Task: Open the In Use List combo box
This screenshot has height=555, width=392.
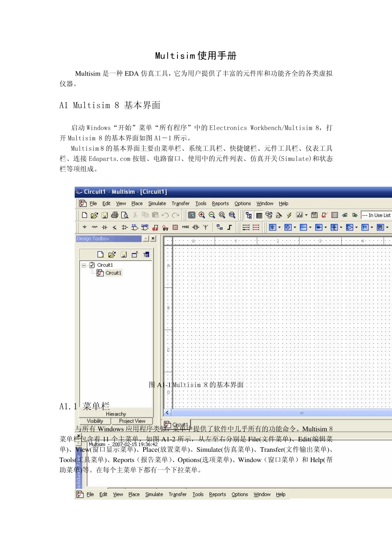Action: click(x=376, y=215)
